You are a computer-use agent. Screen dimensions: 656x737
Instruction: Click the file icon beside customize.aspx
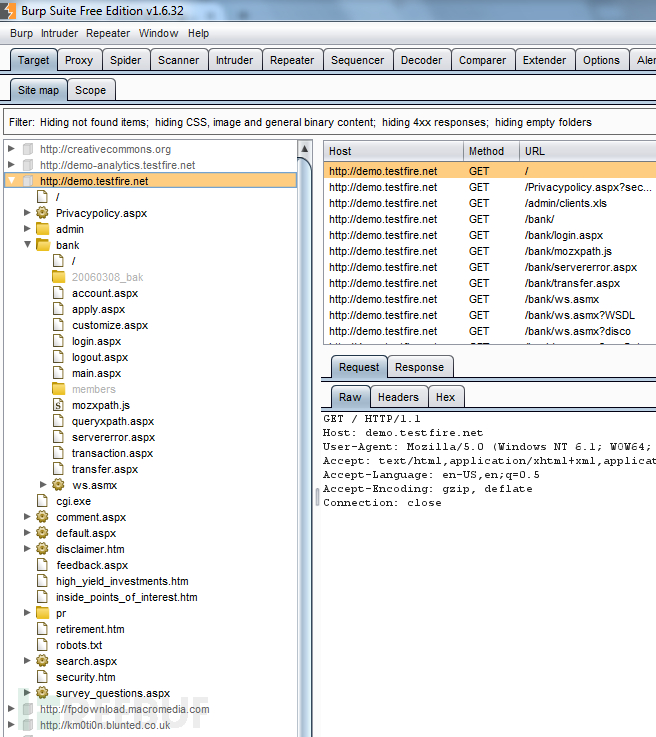click(x=58, y=325)
